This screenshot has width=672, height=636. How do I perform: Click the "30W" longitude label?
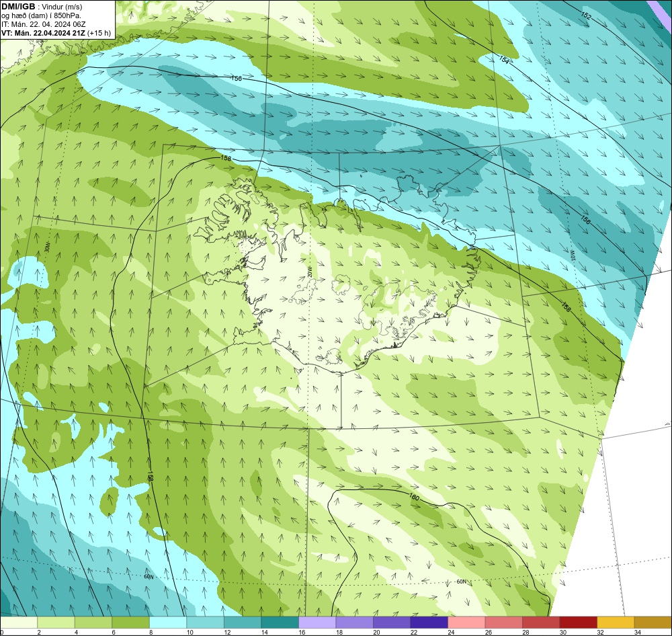[47, 247]
